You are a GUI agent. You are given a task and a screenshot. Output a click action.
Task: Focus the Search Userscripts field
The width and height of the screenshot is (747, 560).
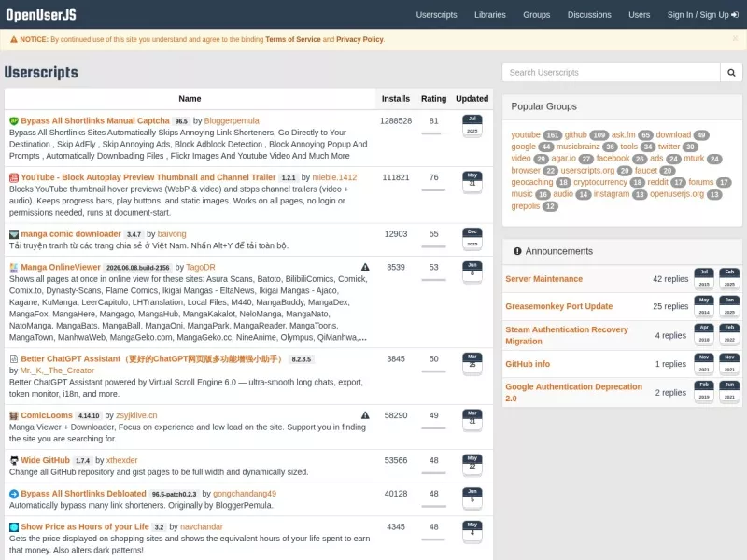611,73
